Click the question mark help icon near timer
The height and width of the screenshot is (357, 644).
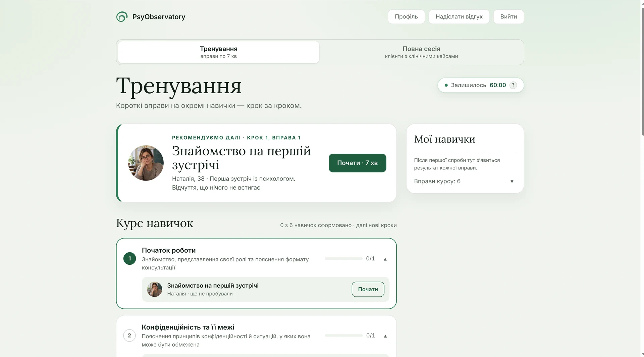point(513,85)
